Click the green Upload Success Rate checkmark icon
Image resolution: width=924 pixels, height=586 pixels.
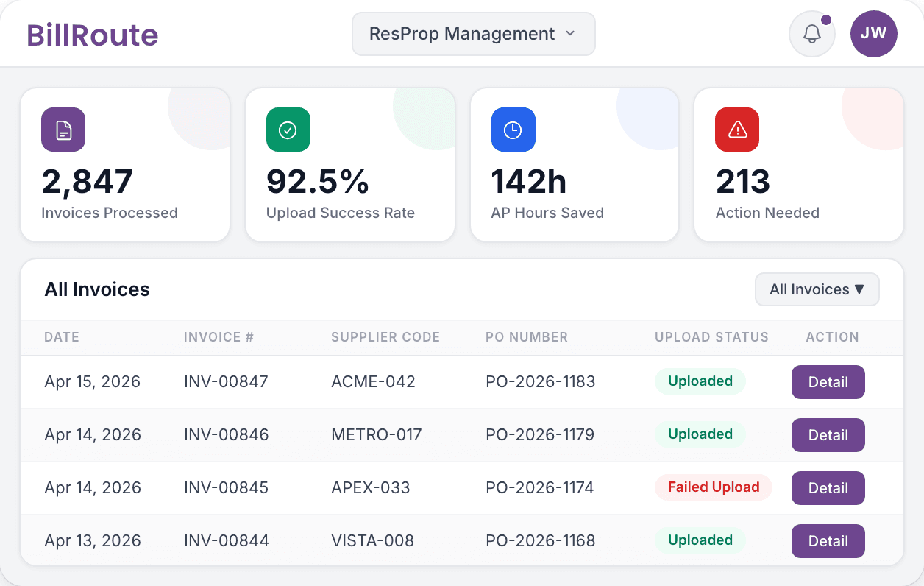click(x=288, y=130)
